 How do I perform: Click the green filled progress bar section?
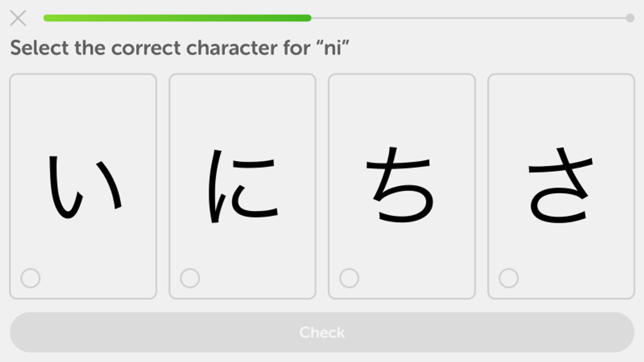pyautogui.click(x=177, y=18)
